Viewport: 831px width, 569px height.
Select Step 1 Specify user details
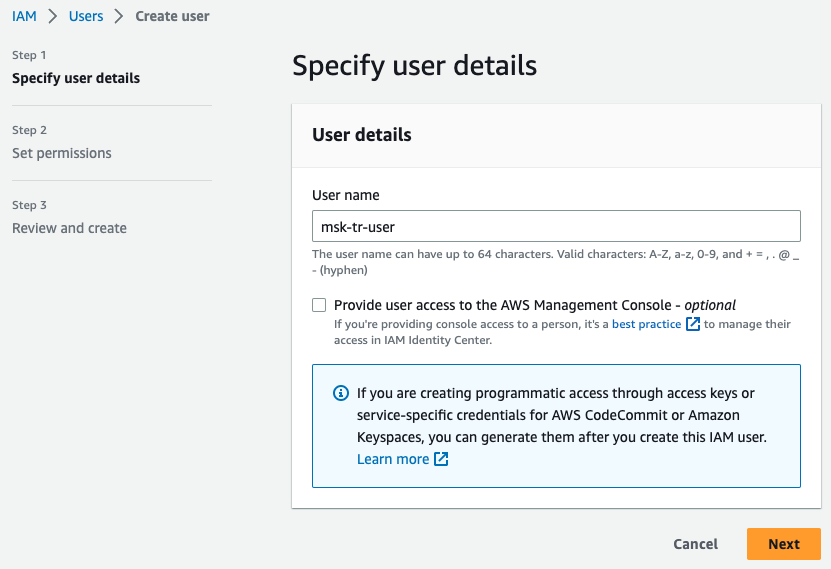76,78
